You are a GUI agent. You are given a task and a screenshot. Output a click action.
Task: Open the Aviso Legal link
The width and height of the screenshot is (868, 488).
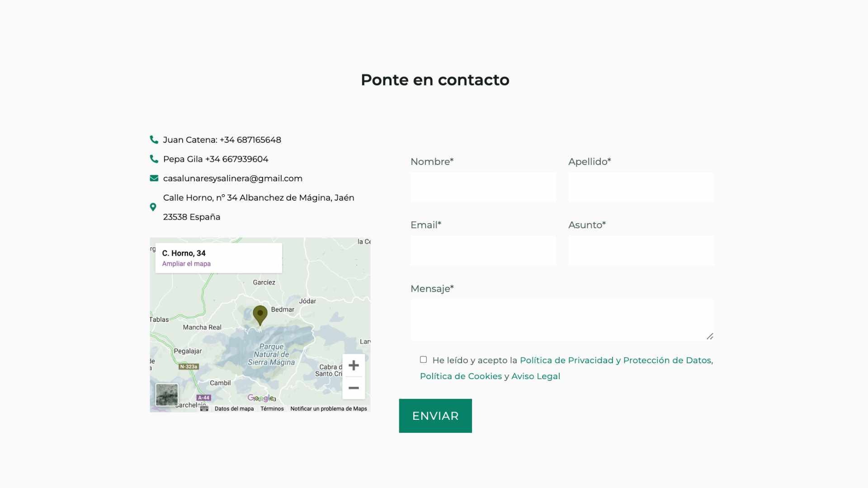(536, 376)
